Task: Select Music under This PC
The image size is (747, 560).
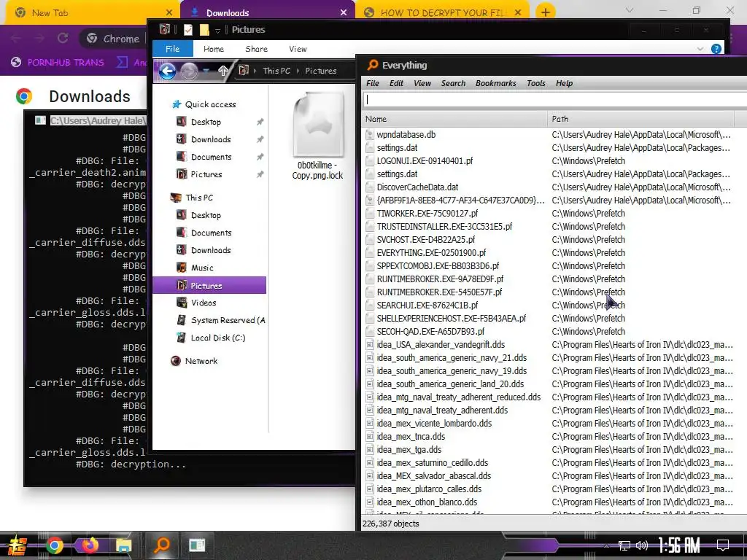Action: [202, 268]
